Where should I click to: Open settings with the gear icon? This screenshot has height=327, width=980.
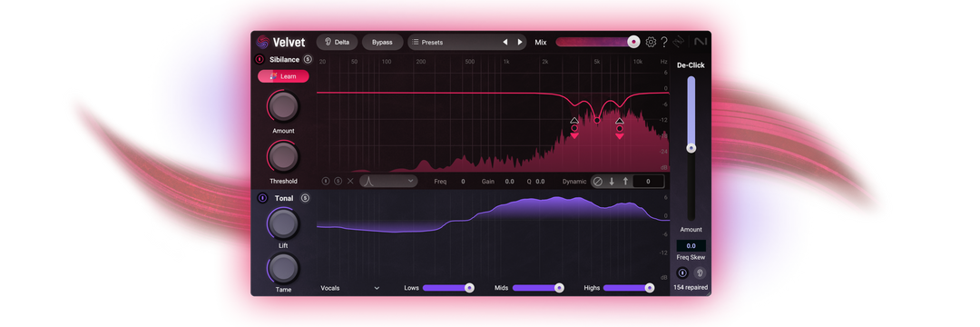pyautogui.click(x=651, y=42)
